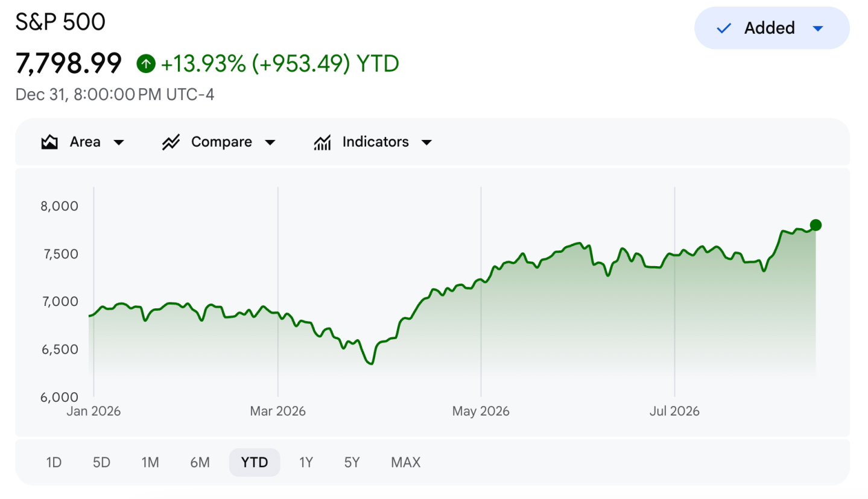Click the green up-arrow gain icon

pyautogui.click(x=146, y=63)
